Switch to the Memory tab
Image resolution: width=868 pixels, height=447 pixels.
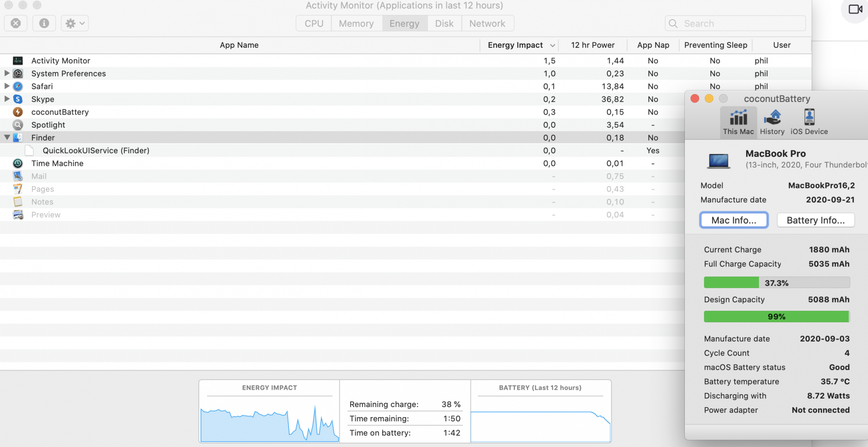(x=356, y=23)
